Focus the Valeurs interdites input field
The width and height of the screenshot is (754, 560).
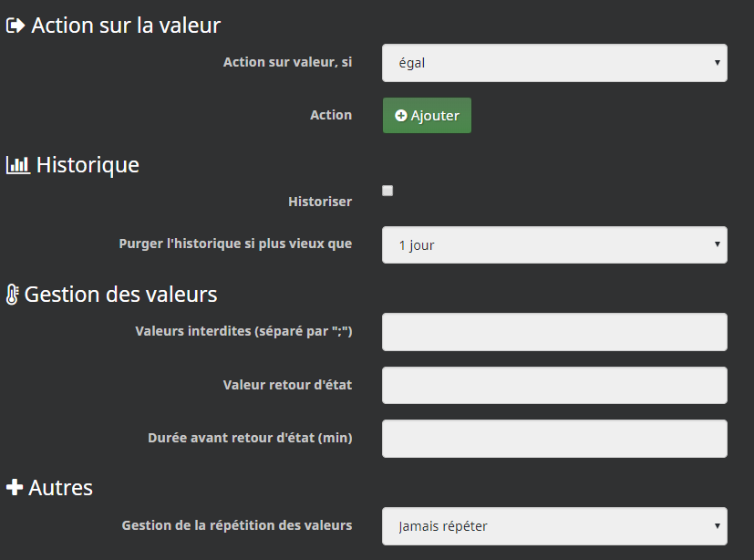tap(554, 332)
